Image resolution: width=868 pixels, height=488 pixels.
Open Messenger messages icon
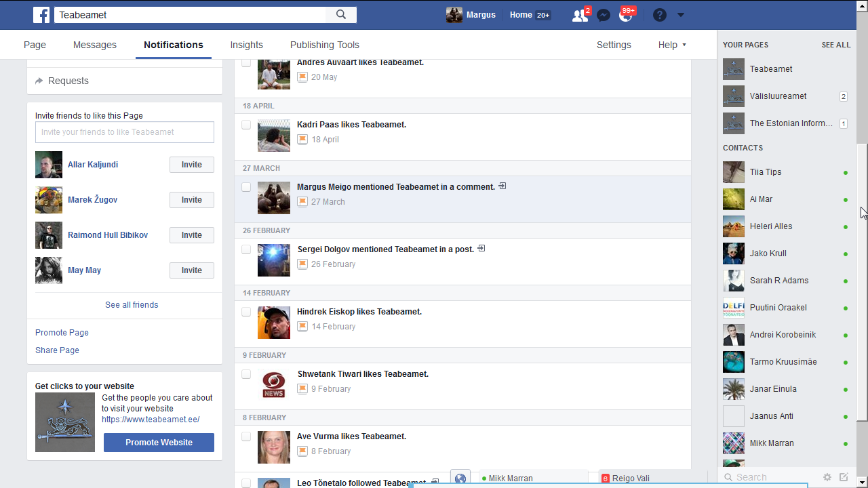point(603,16)
